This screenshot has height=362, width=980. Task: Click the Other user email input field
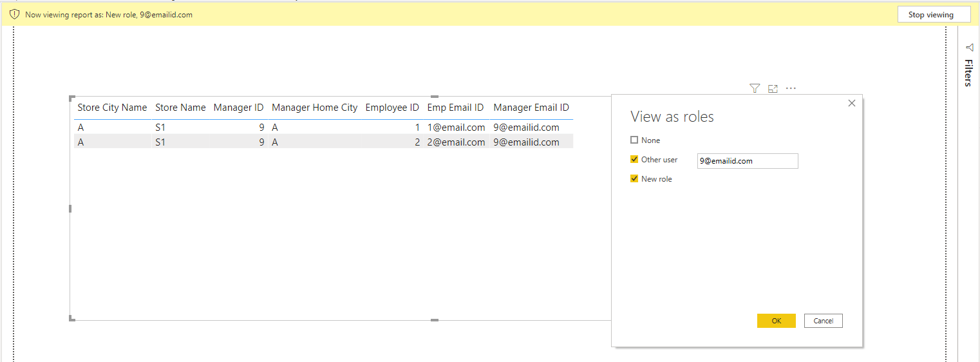pyautogui.click(x=748, y=161)
